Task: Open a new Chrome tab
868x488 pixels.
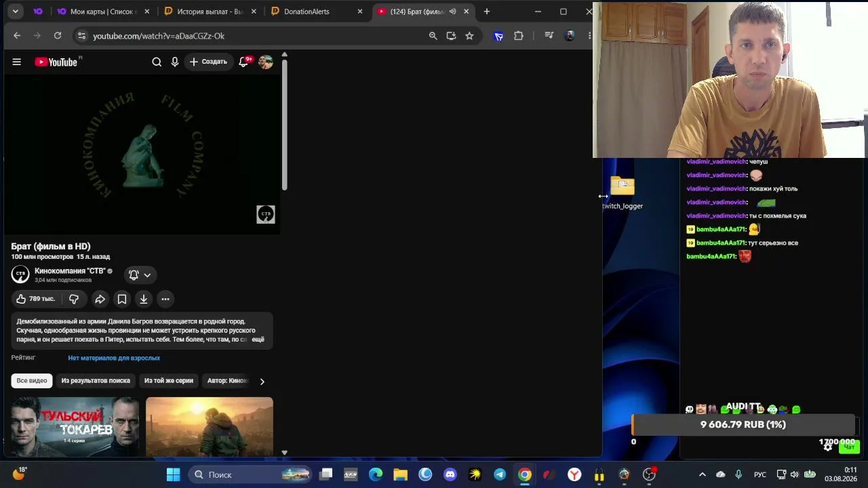Action: point(487,12)
